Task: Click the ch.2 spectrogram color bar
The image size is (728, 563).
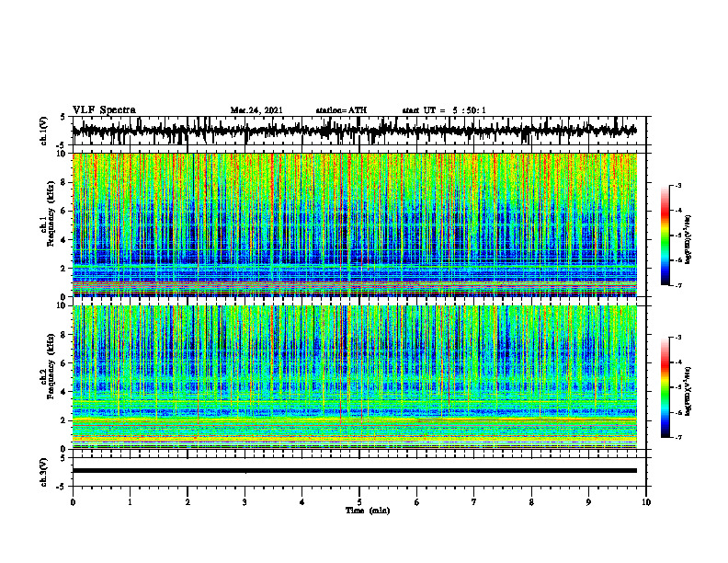Action: [x=665, y=387]
